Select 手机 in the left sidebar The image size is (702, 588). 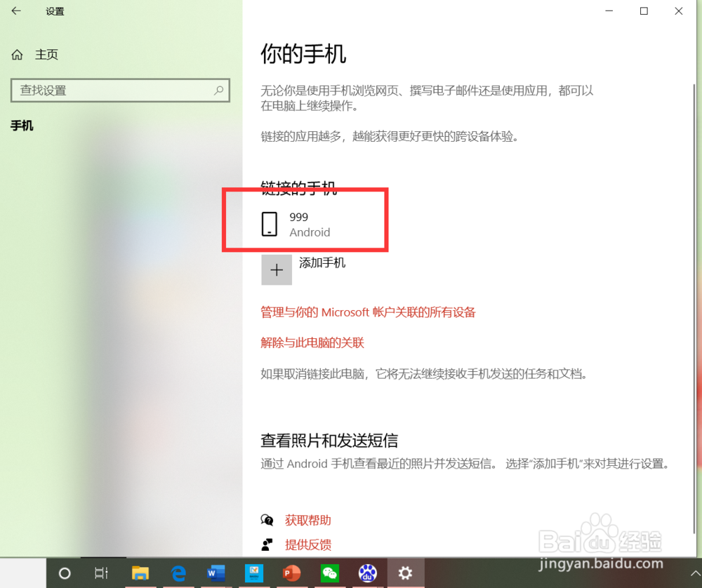point(22,126)
